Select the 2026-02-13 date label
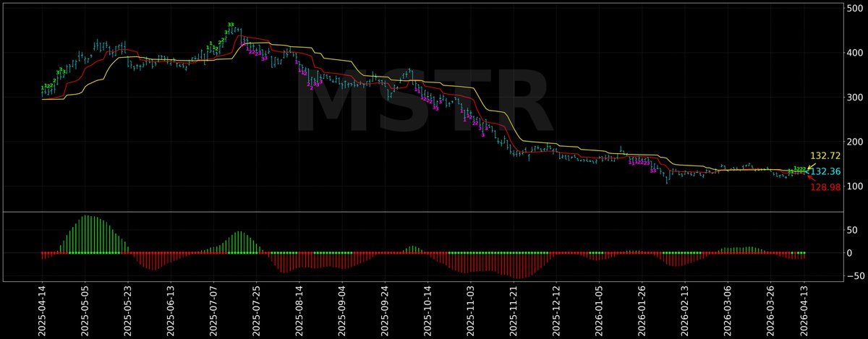 pos(685,309)
